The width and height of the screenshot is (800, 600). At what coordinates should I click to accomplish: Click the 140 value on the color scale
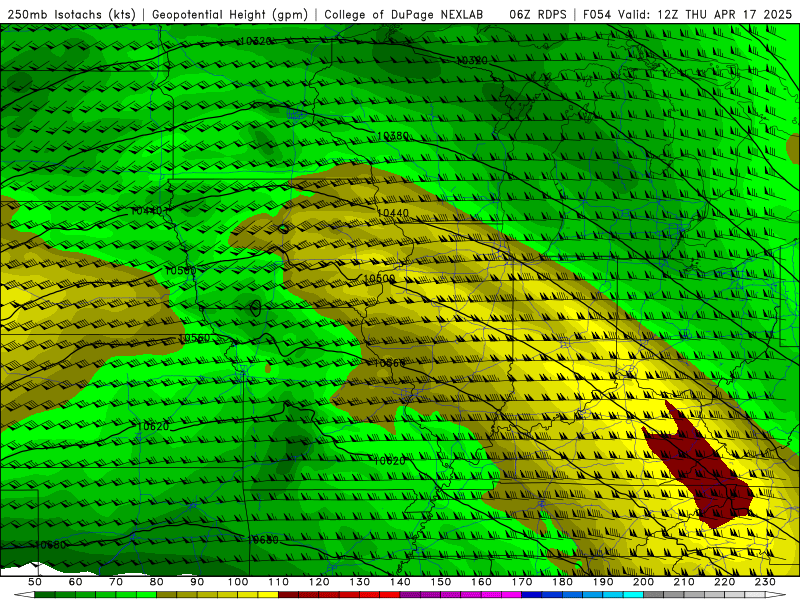pyautogui.click(x=400, y=582)
